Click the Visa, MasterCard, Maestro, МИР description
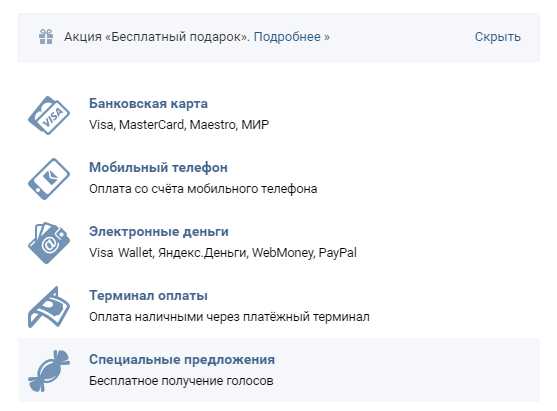 click(x=179, y=125)
